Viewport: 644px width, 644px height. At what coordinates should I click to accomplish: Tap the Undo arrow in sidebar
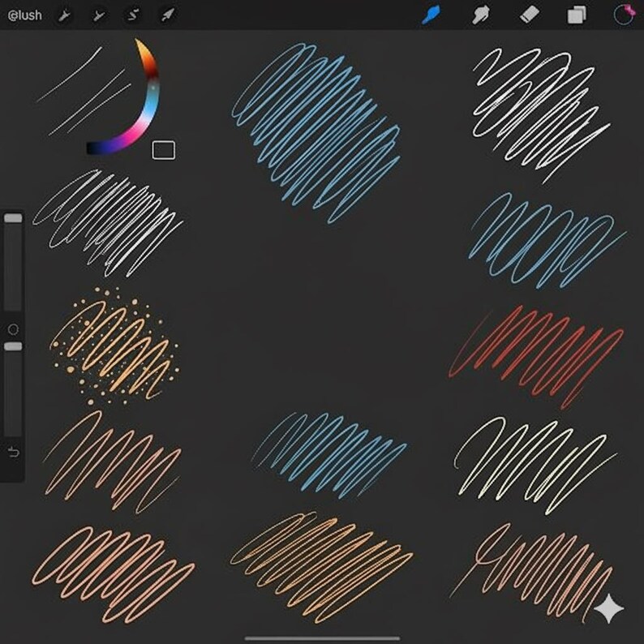click(x=13, y=453)
